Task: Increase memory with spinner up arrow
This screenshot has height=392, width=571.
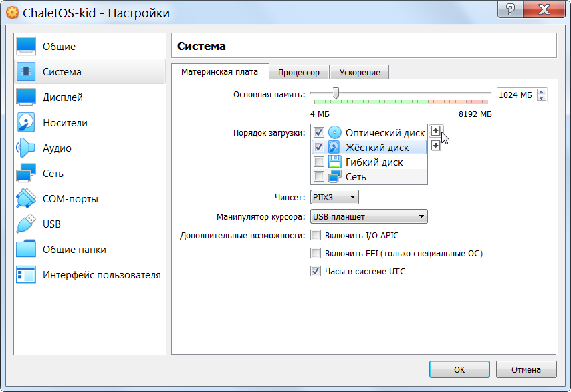Action: (x=542, y=92)
